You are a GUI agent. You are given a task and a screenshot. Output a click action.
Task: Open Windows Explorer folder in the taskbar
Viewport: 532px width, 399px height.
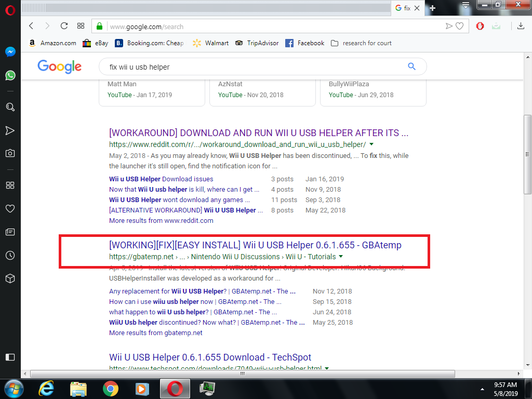78,389
